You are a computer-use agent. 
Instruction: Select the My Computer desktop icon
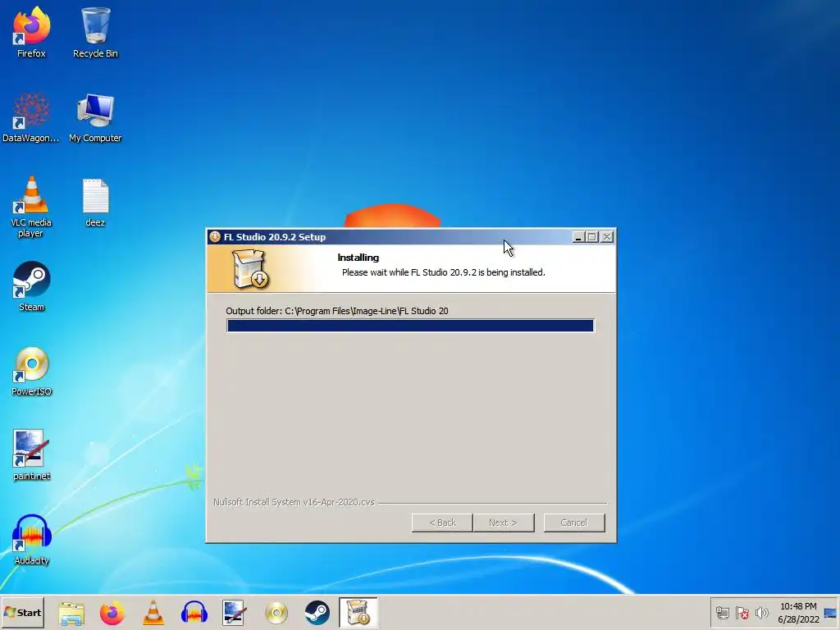click(95, 116)
